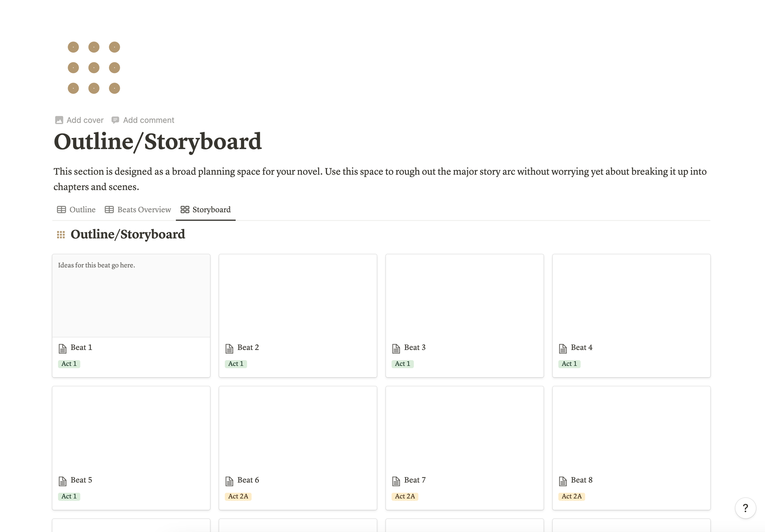Click the Add cover image icon
Image resolution: width=765 pixels, height=532 pixels.
tap(59, 120)
